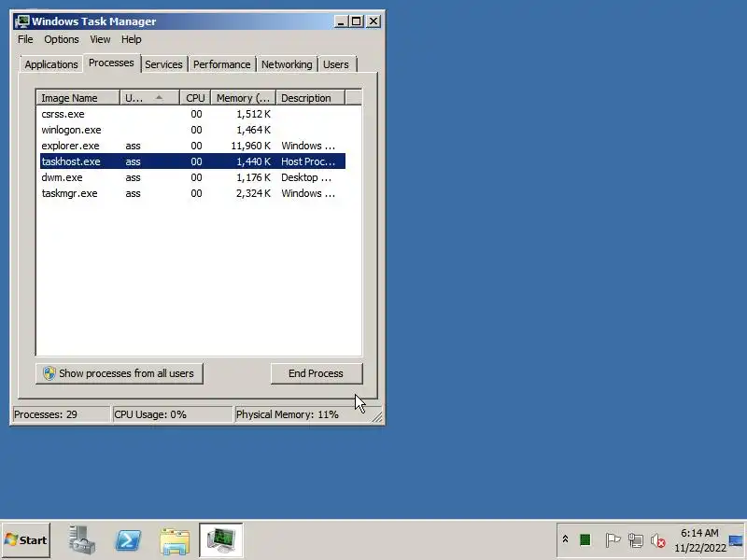Click the Show Desktop icon beside the clock

click(x=737, y=541)
